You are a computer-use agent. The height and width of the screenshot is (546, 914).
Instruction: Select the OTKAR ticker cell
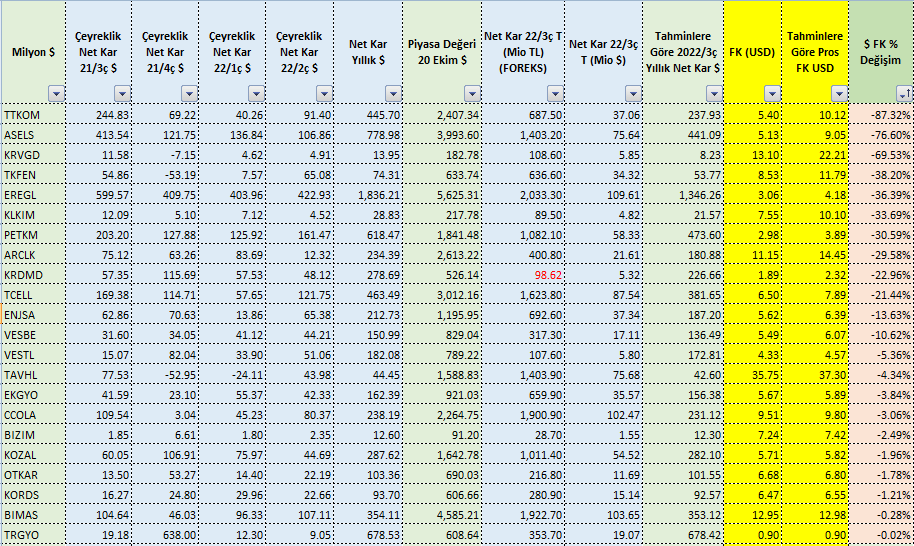(x=33, y=475)
